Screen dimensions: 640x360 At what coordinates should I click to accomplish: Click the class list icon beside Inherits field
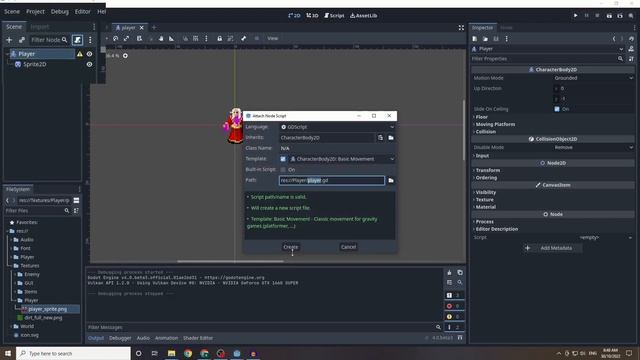coord(380,138)
